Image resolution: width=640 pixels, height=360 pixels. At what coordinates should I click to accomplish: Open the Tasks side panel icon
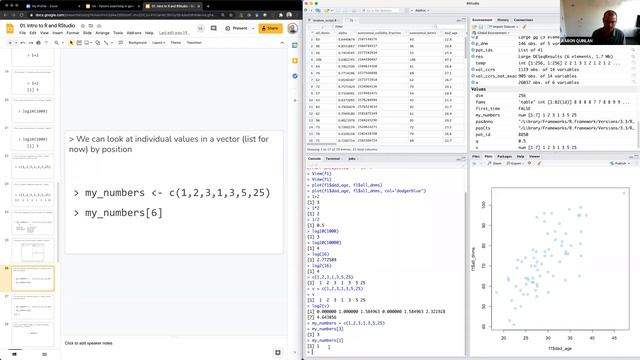pos(295,76)
